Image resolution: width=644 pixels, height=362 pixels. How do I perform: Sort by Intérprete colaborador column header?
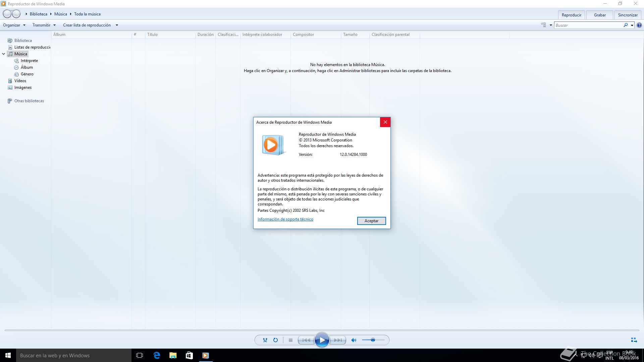[x=265, y=35]
